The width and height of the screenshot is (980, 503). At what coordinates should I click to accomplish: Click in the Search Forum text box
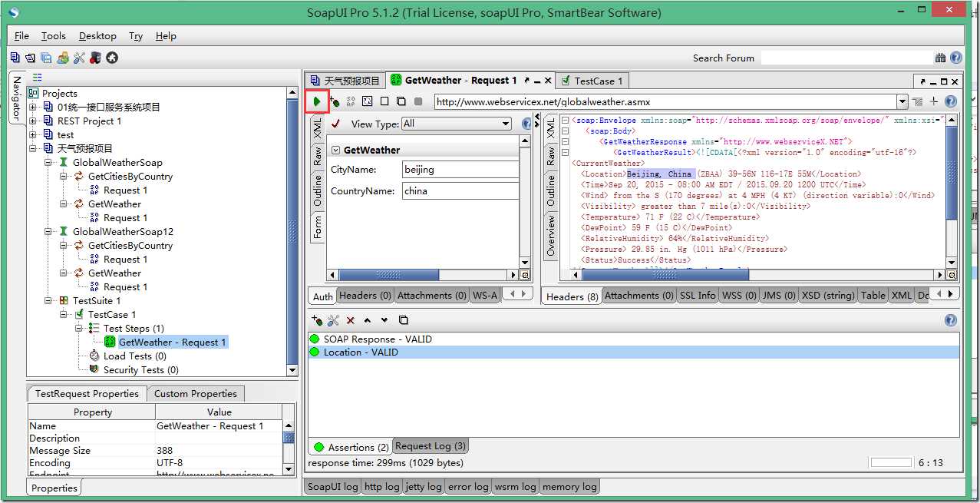pyautogui.click(x=846, y=58)
